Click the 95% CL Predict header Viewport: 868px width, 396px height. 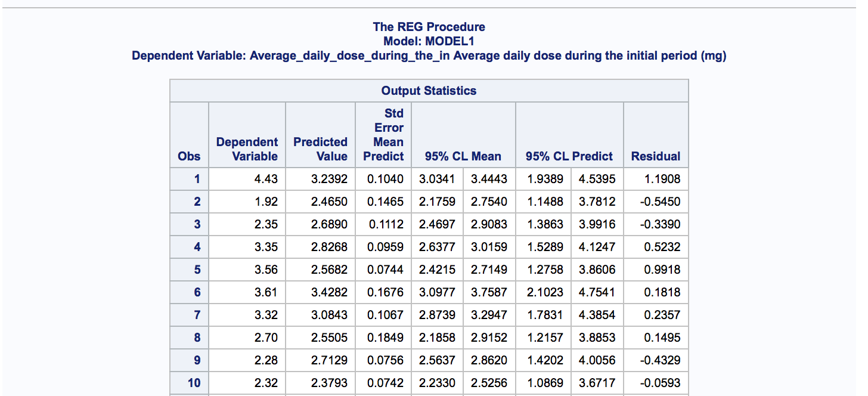tap(569, 156)
